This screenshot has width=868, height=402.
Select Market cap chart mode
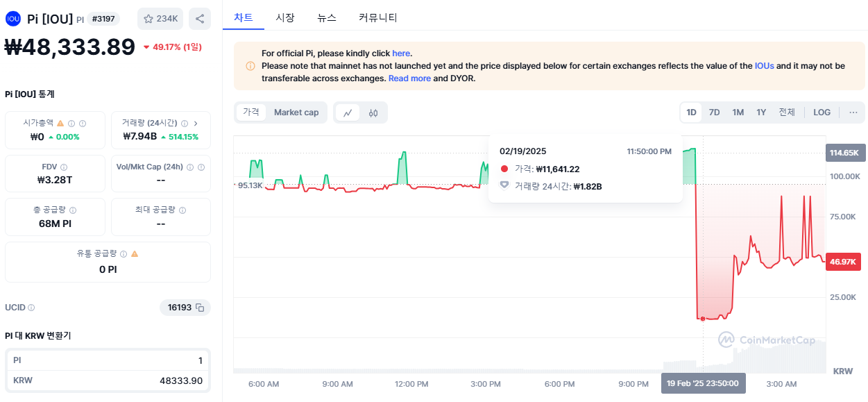[x=296, y=112]
